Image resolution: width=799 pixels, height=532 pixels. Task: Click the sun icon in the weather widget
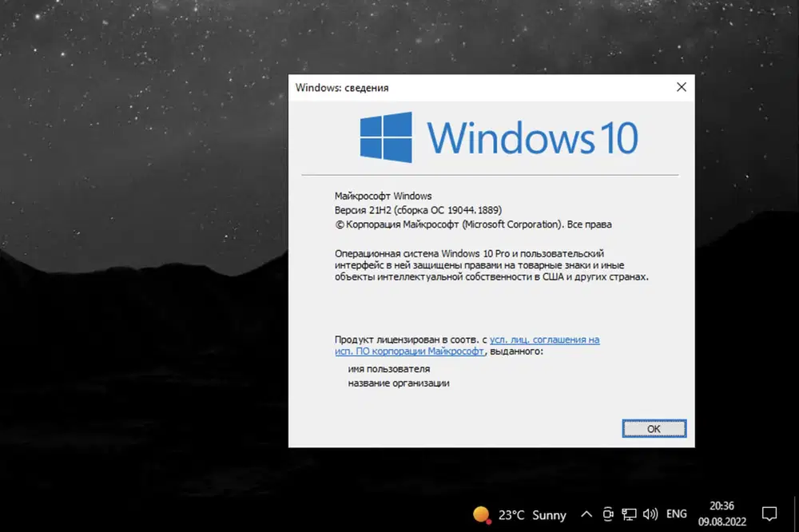[480, 514]
